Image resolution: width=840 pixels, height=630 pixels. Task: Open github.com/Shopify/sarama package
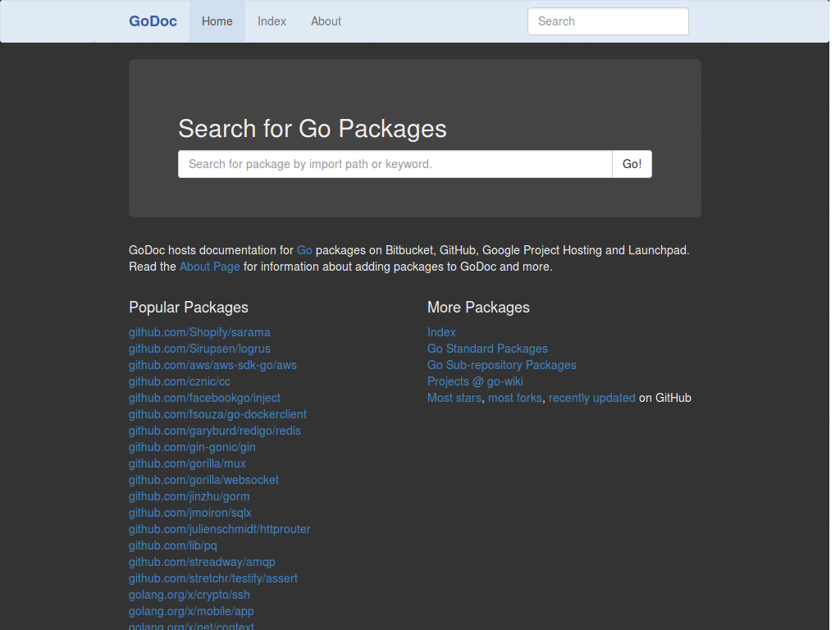pos(199,332)
